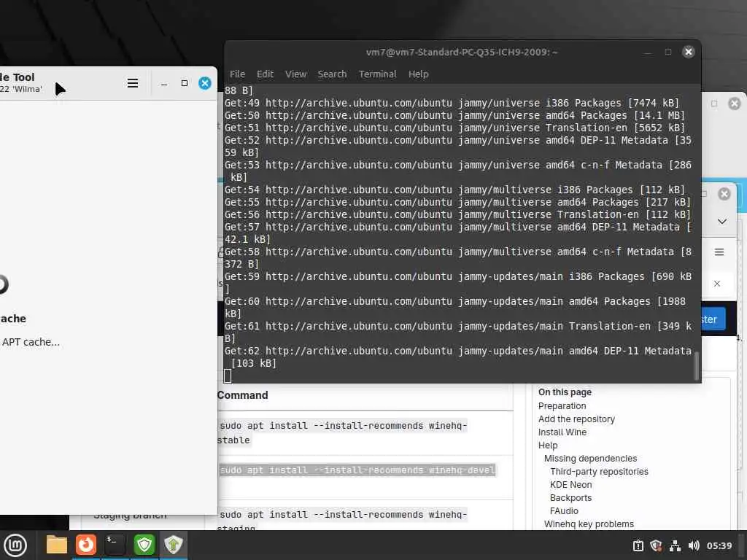Show the calendar from the clock 05:39
747x560 pixels.
719,545
